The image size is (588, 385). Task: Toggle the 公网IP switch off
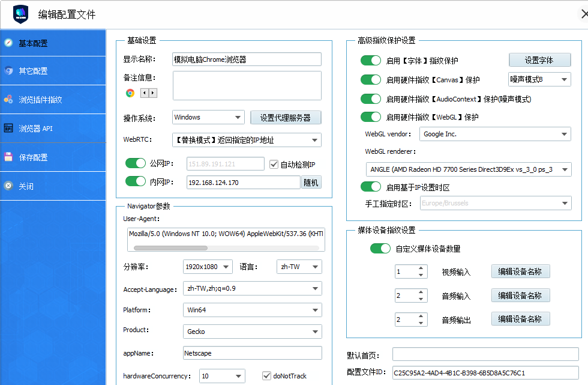[136, 163]
